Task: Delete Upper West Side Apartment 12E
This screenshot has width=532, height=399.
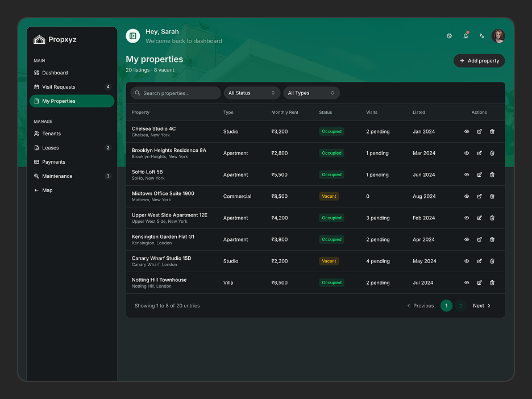Action: (x=492, y=218)
